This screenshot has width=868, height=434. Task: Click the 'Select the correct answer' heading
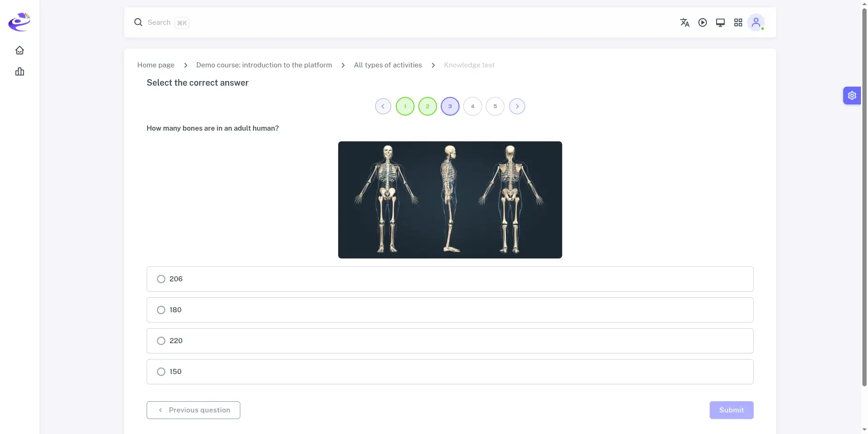point(198,83)
